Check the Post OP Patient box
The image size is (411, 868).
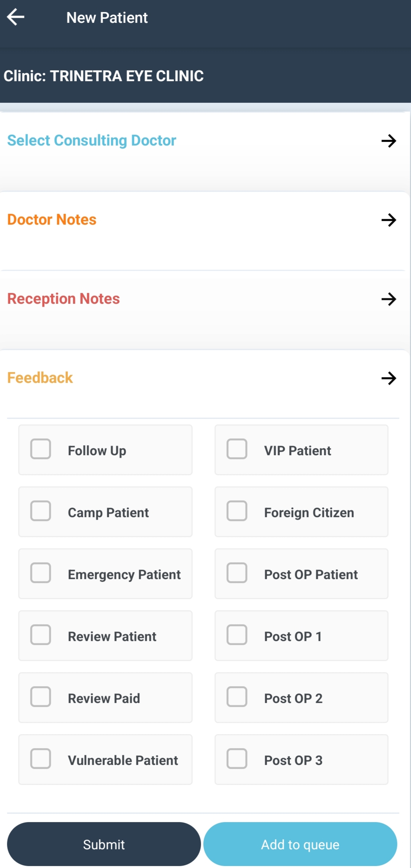point(237,573)
